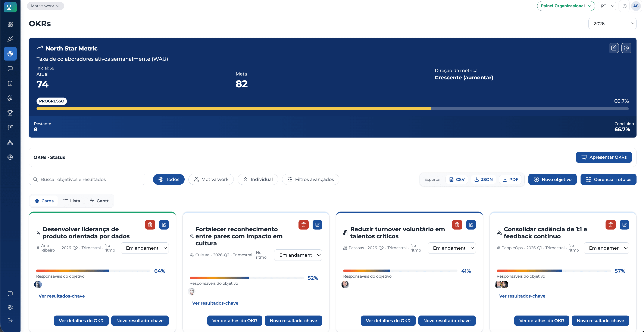Open Ver resultados-chave on Fortalecer reconhecimento card
The height and width of the screenshot is (332, 644).
pyautogui.click(x=215, y=303)
